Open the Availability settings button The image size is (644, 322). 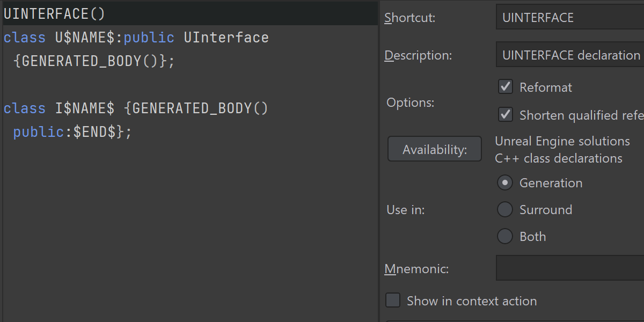point(435,149)
